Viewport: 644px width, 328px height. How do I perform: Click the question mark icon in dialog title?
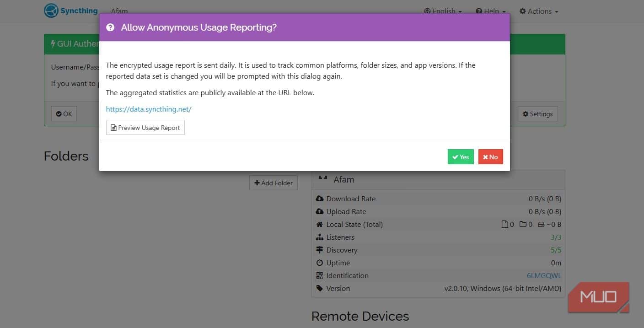tap(110, 27)
